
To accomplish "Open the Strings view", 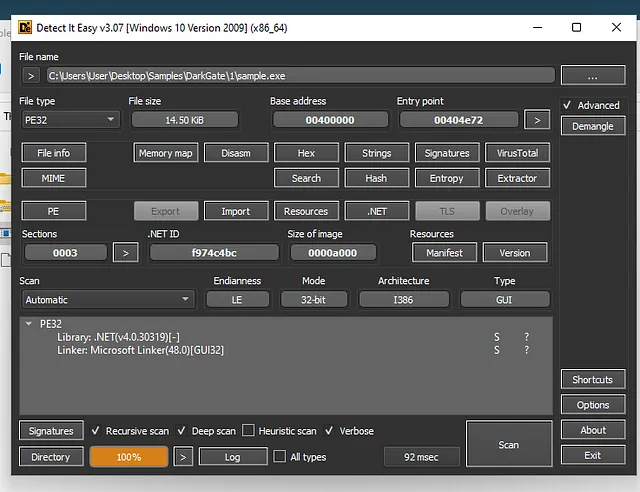I will [376, 153].
